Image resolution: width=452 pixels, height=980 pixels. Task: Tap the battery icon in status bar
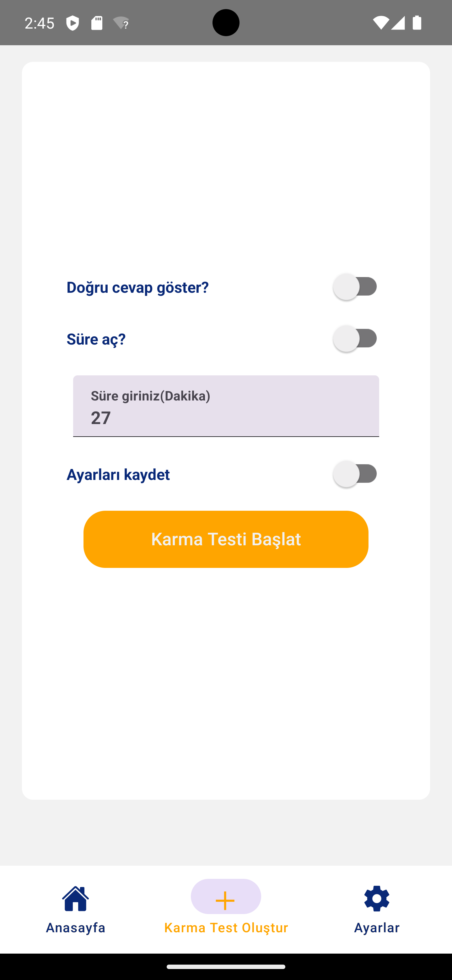point(417,23)
